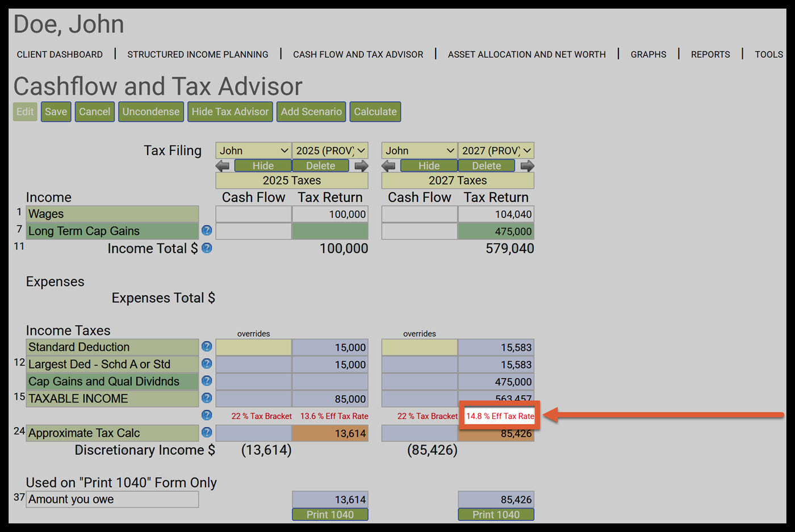Click left arrow of the 2027 scenario
The width and height of the screenshot is (795, 532).
[x=388, y=166]
